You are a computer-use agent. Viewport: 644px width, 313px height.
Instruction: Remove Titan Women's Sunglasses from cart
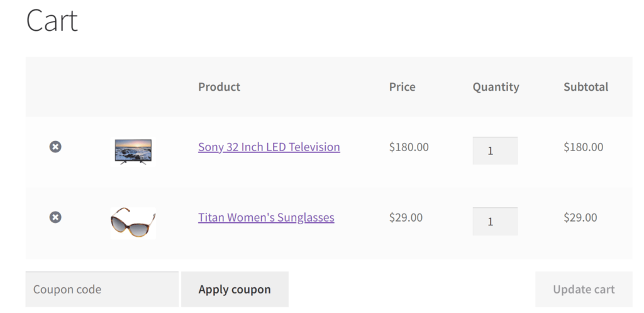[55, 217]
